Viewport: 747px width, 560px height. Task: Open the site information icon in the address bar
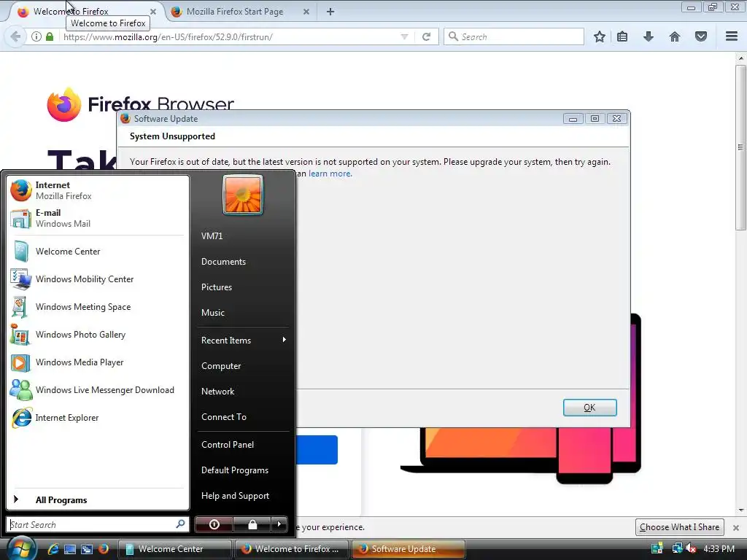coord(36,36)
